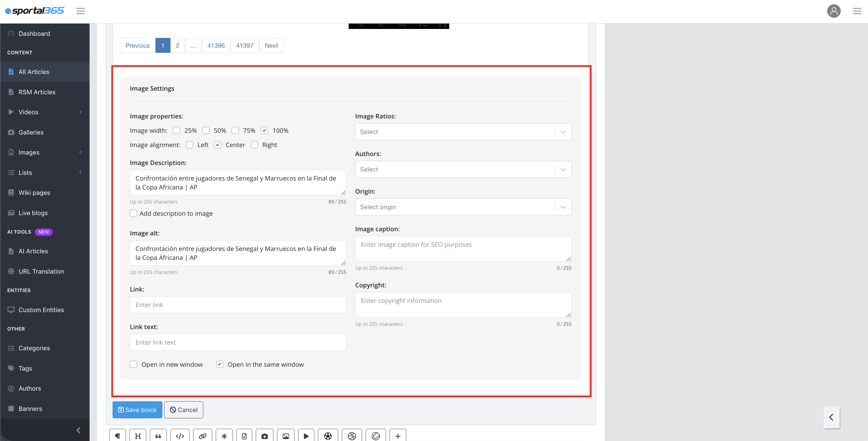
Task: Enable Add description to image
Action: point(133,213)
